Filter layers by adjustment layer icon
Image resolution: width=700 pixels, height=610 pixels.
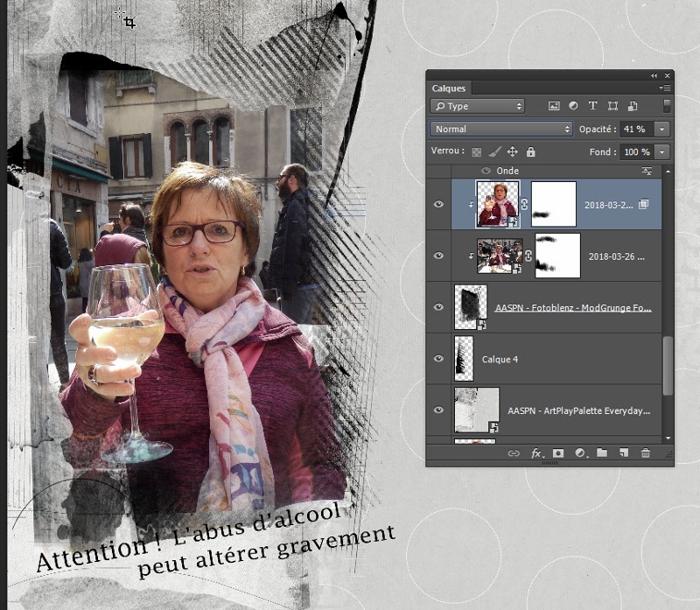tap(573, 106)
